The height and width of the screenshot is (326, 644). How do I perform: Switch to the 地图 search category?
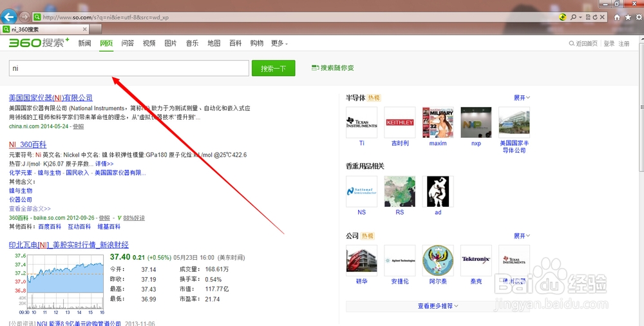tap(214, 43)
